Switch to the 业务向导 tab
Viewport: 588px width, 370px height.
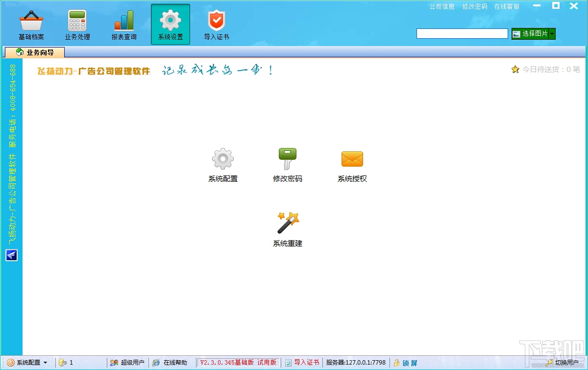coord(34,52)
